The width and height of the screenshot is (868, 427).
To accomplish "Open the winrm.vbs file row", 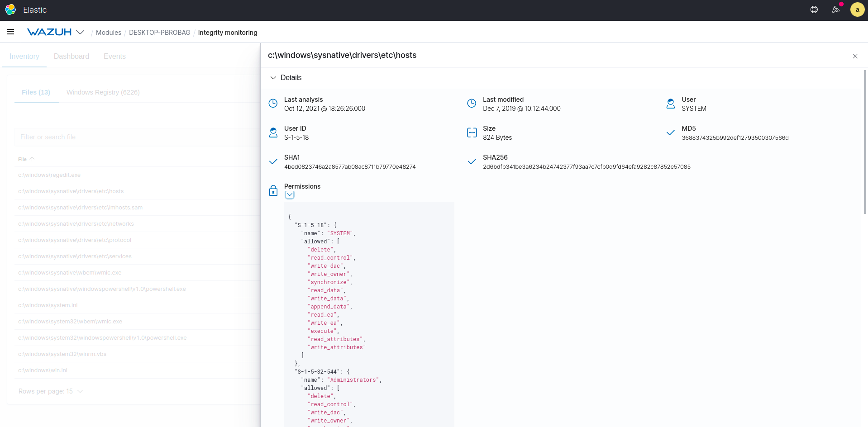I will [x=137, y=354].
